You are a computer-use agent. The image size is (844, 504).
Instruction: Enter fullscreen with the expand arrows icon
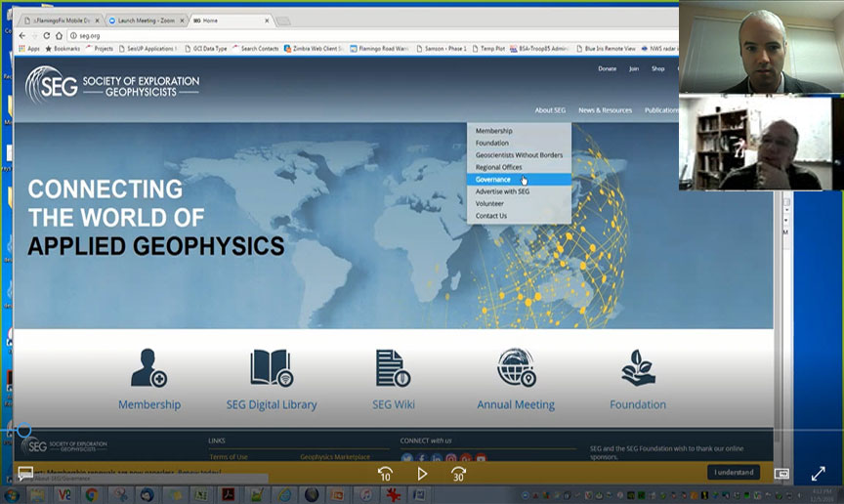819,474
